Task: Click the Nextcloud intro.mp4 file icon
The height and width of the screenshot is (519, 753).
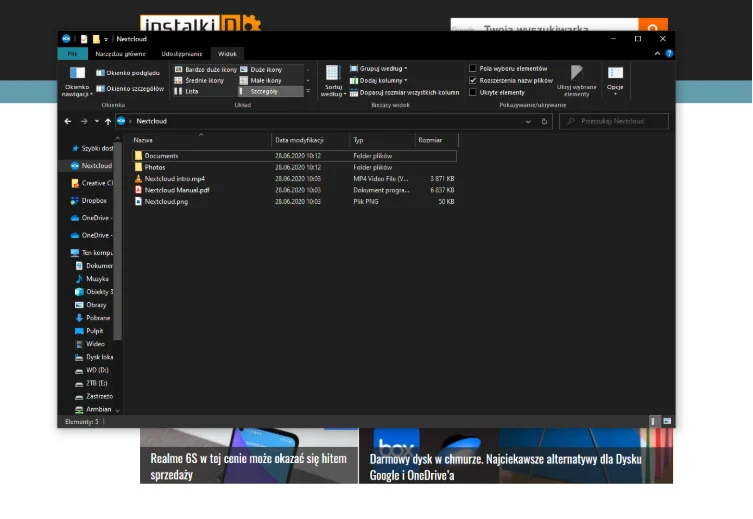Action: click(138, 179)
